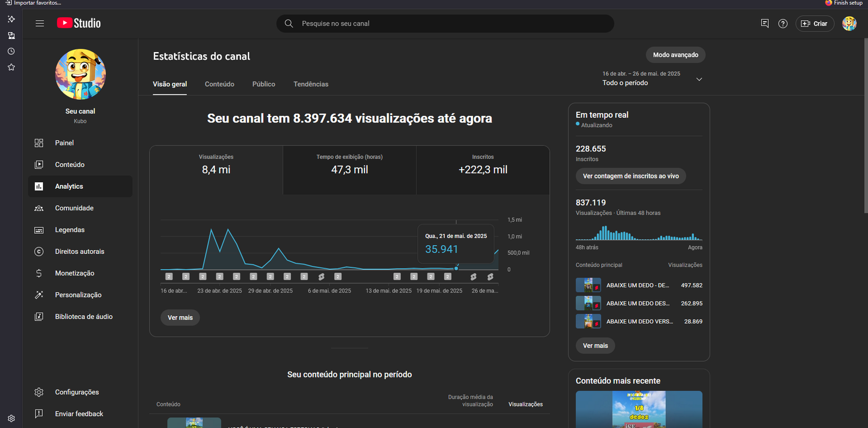Click the first video marker near 16 de abr
This screenshot has width=868, height=428.
tap(169, 277)
